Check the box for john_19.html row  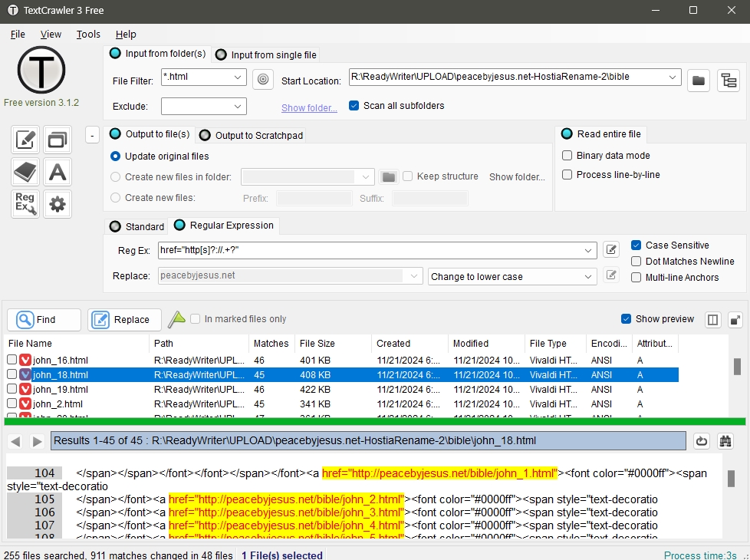(12, 389)
